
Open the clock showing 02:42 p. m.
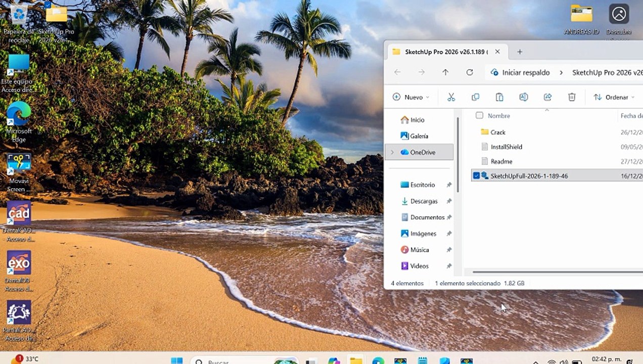click(607, 359)
